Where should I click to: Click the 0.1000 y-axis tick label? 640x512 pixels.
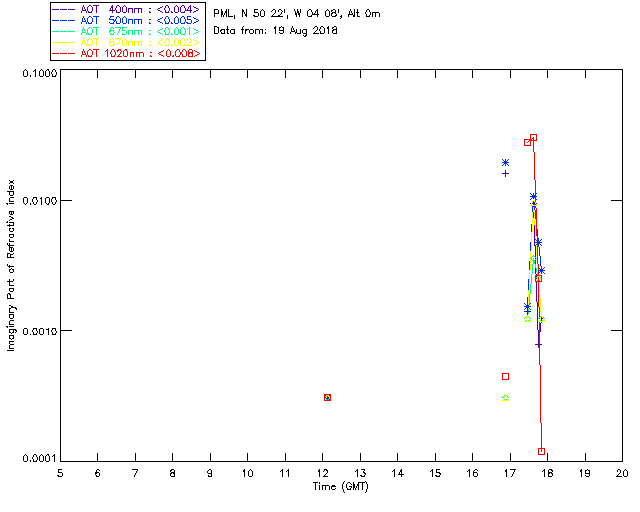click(39, 73)
